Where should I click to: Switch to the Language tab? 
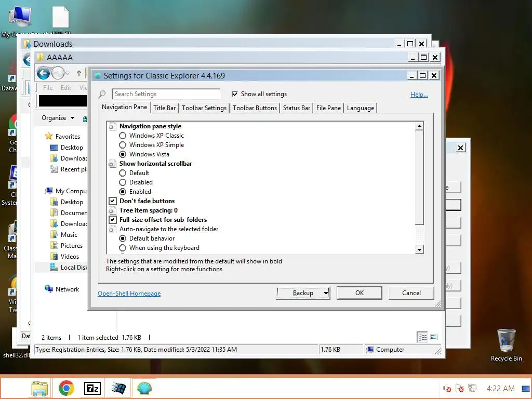(361, 108)
